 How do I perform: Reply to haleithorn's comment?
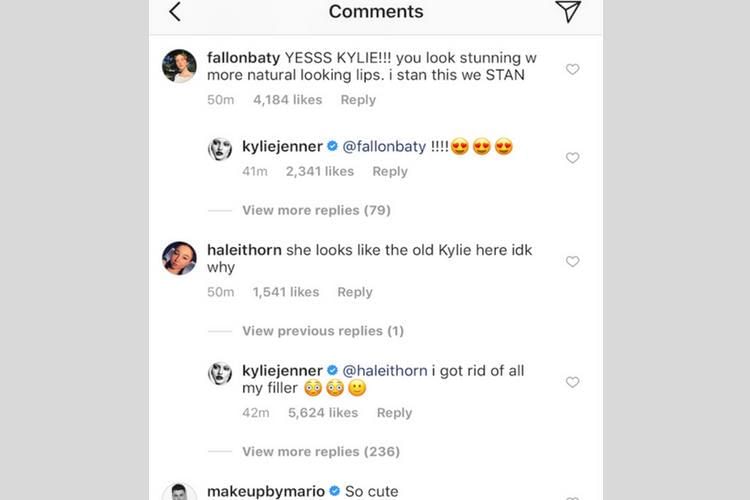click(355, 292)
